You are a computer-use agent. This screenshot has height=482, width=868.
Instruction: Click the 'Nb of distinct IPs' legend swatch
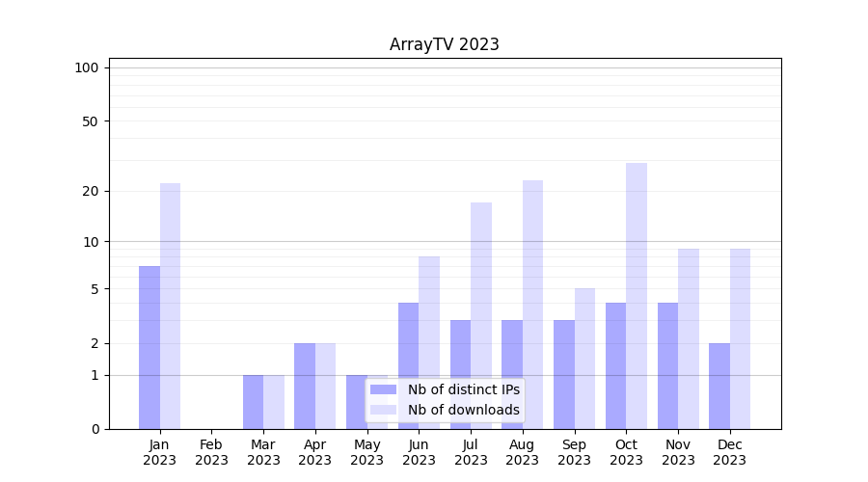(x=383, y=389)
